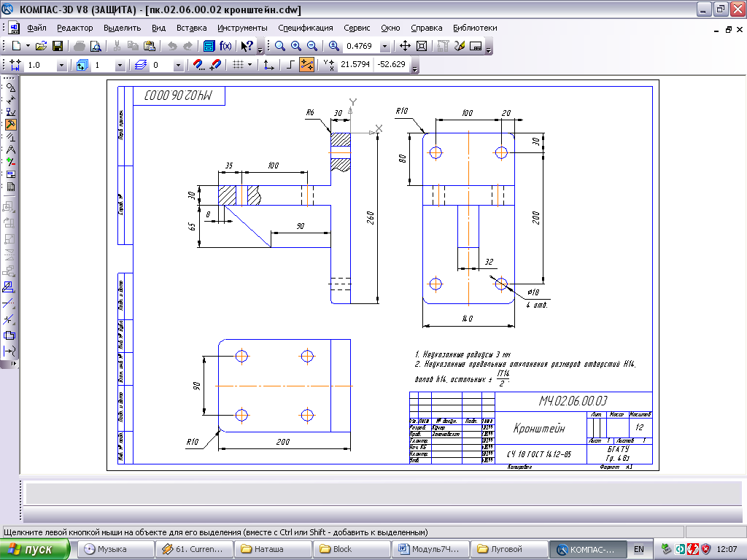Screen dimensions: 747x560
Task: Click the X coordinate field 21.5794
Action: click(355, 64)
